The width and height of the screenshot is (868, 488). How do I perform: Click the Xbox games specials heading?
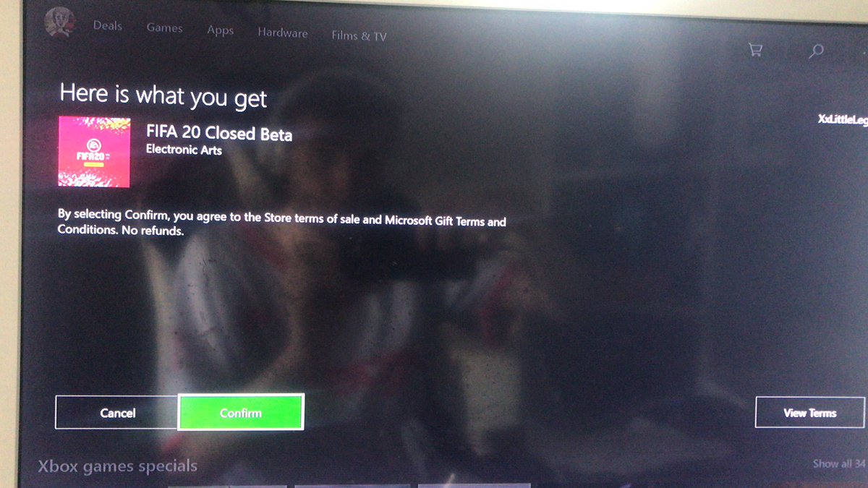click(117, 466)
